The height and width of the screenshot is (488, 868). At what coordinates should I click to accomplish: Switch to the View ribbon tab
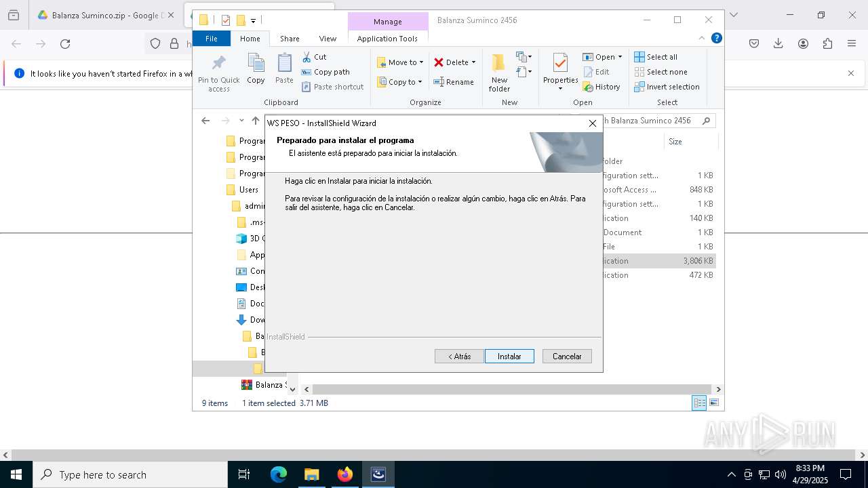coord(328,39)
